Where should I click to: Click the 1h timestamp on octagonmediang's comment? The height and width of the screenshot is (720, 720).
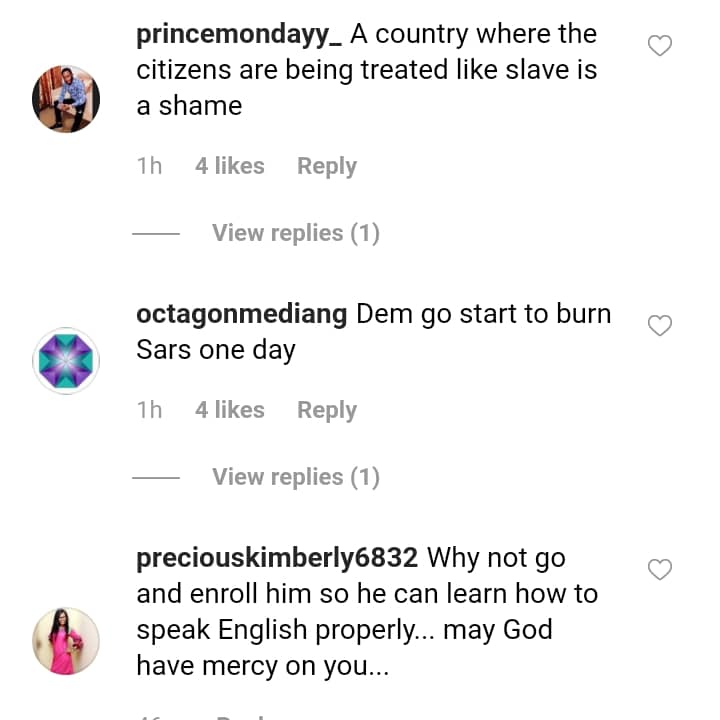[x=149, y=410]
